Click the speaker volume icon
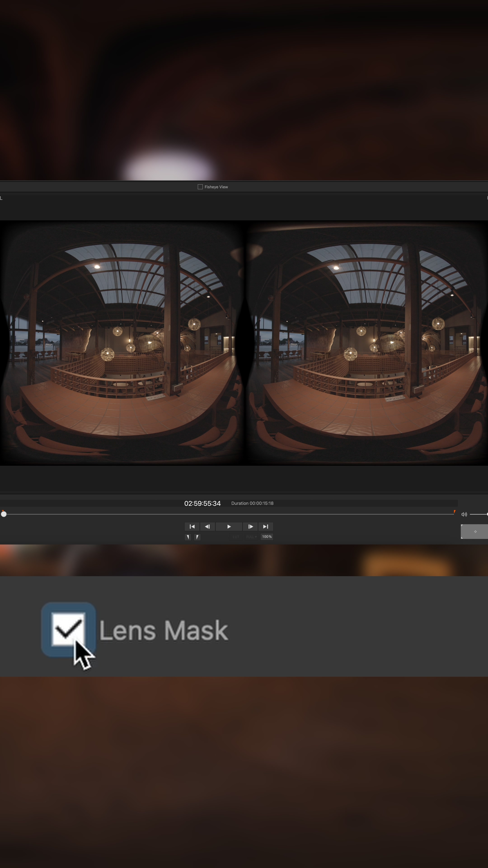 point(464,514)
